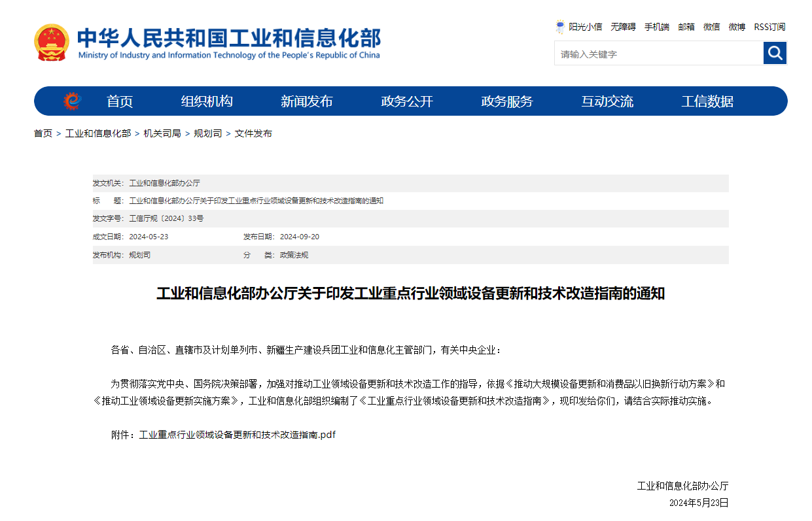The width and height of the screenshot is (812, 521).
Task: Open the 新闻发布 navigation menu item
Action: (x=307, y=101)
